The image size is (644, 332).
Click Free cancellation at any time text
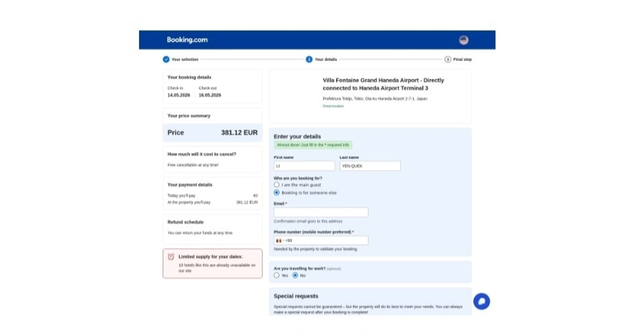click(x=193, y=165)
